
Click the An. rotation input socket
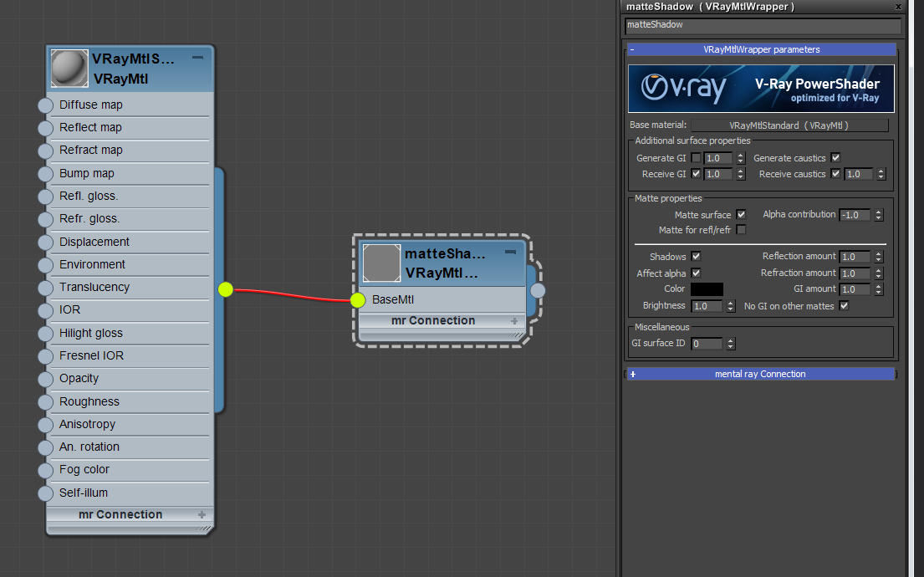point(45,447)
